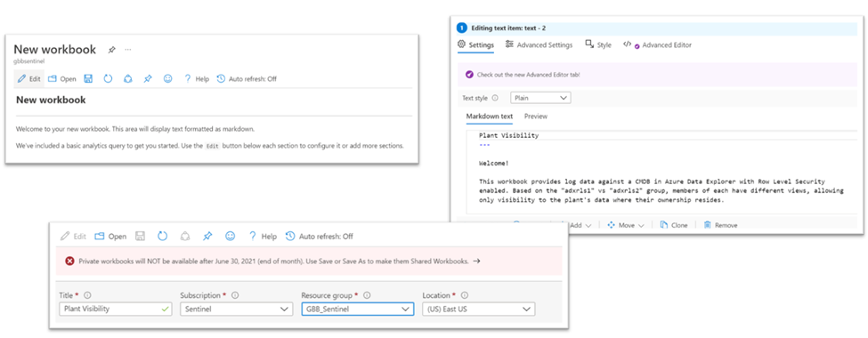Open the Subscription dropdown showing Sentinel
The width and height of the screenshot is (868, 338).
point(237,310)
